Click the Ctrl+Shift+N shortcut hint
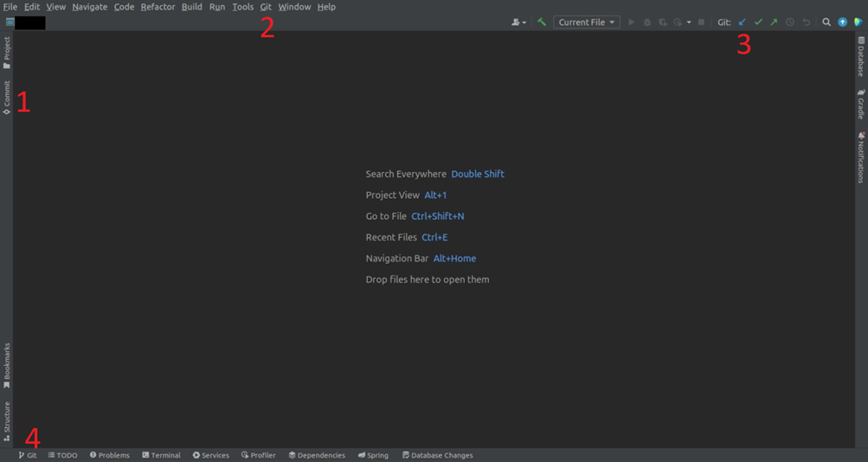Image resolution: width=868 pixels, height=462 pixels. (437, 215)
